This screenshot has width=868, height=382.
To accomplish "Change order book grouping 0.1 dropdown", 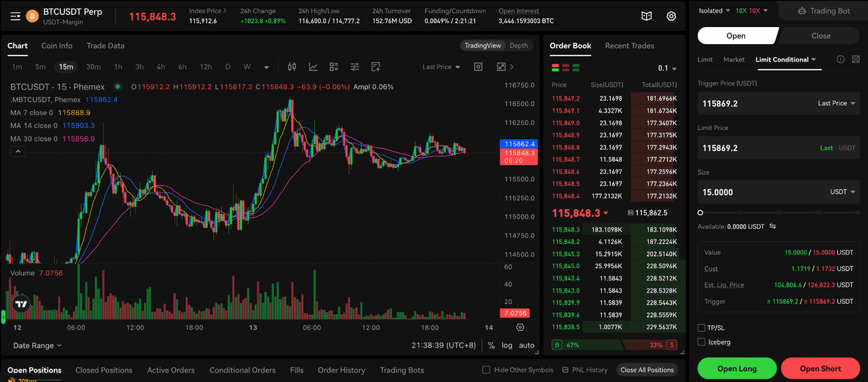I will [667, 68].
